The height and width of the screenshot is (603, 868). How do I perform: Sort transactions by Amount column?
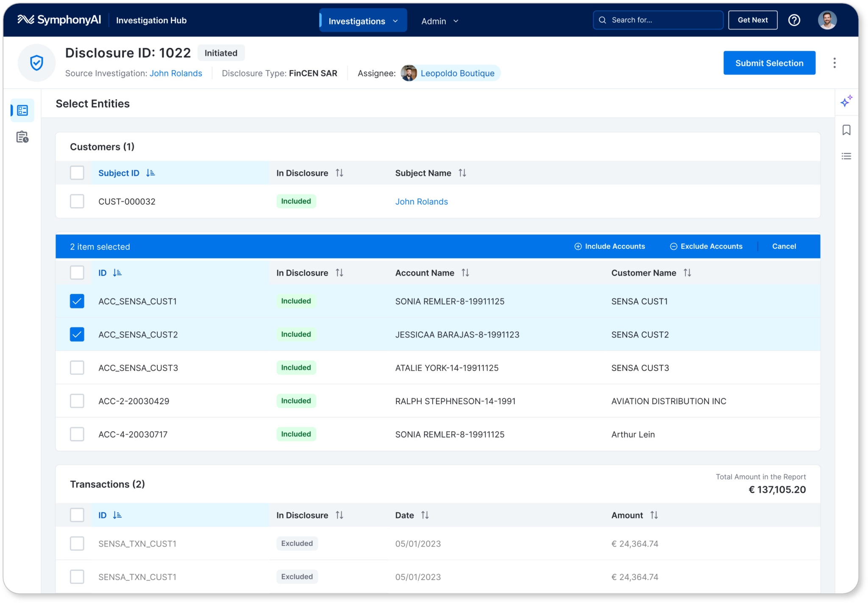point(654,515)
